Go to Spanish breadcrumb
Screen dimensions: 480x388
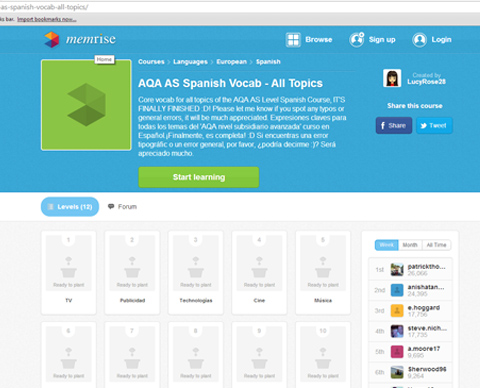(x=268, y=62)
